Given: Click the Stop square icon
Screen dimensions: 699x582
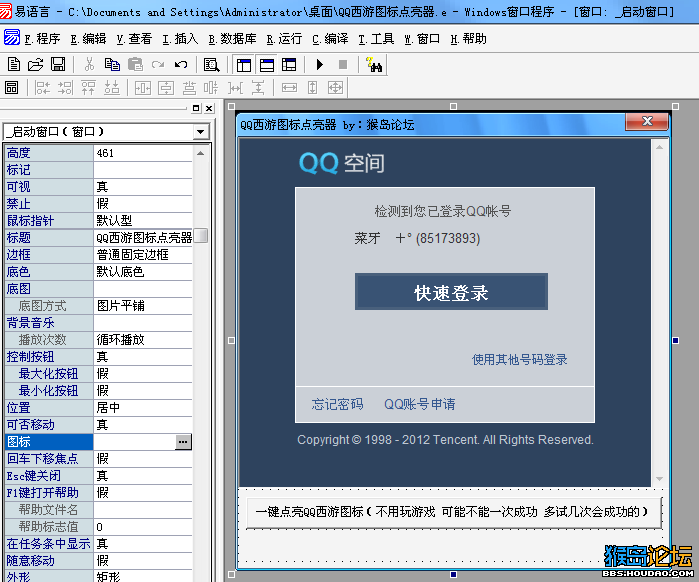Looking at the screenshot, I should (x=343, y=65).
